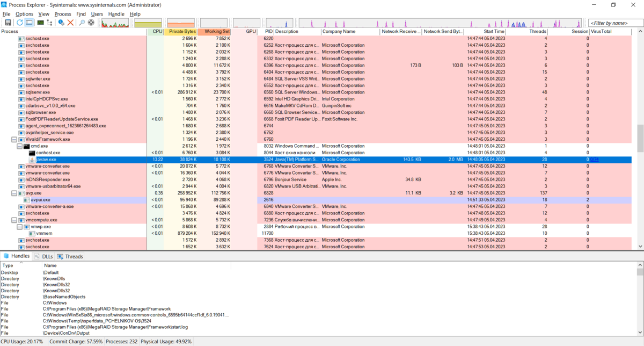
Task: Collapse the avp.exe tree node
Action: (x=14, y=193)
